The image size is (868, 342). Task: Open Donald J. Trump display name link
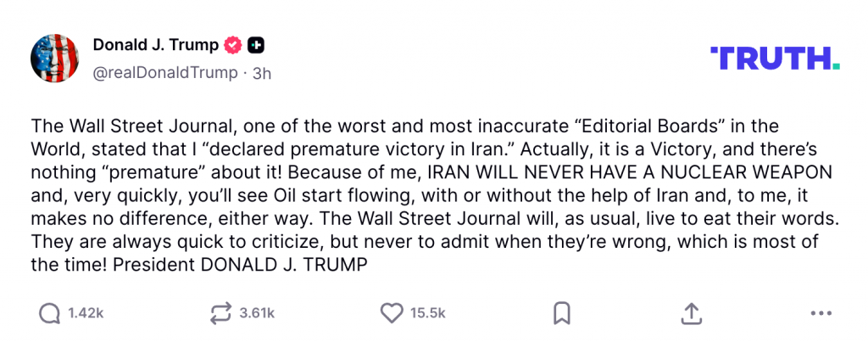click(x=155, y=45)
